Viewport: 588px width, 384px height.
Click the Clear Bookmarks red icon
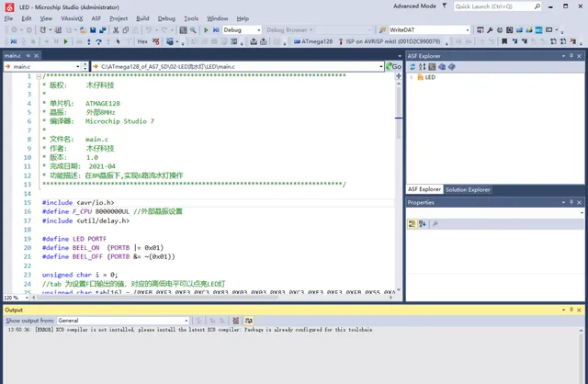[x=572, y=41]
